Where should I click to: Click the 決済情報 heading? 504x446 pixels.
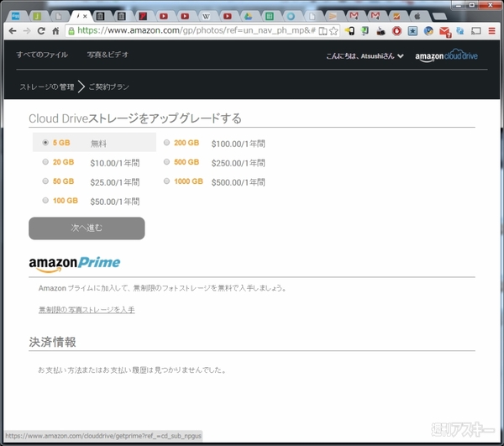pyautogui.click(x=52, y=342)
